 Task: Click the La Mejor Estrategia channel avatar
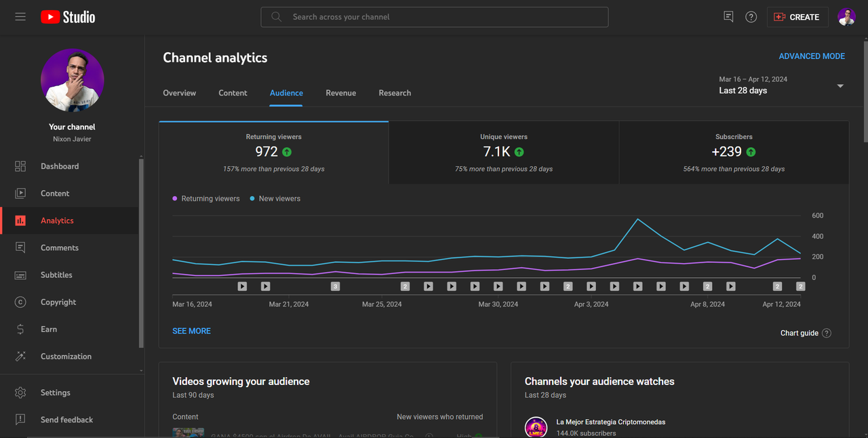tap(536, 427)
